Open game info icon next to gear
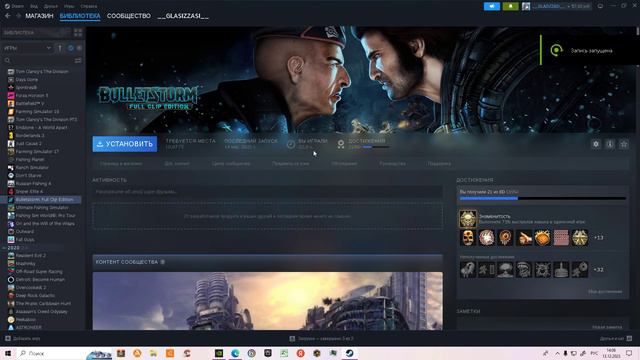640x360 pixels. coord(610,144)
